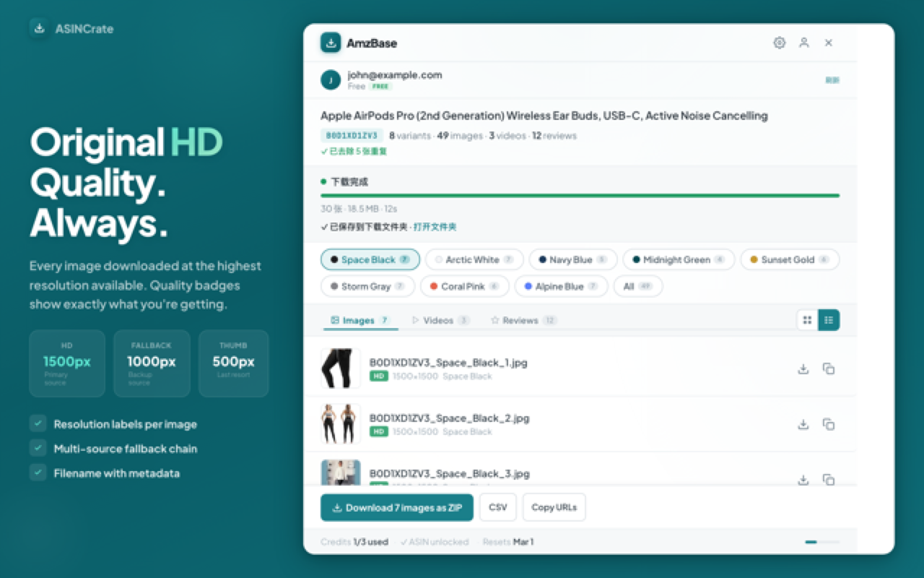Select the list view icon
The image size is (924, 578).
(829, 319)
